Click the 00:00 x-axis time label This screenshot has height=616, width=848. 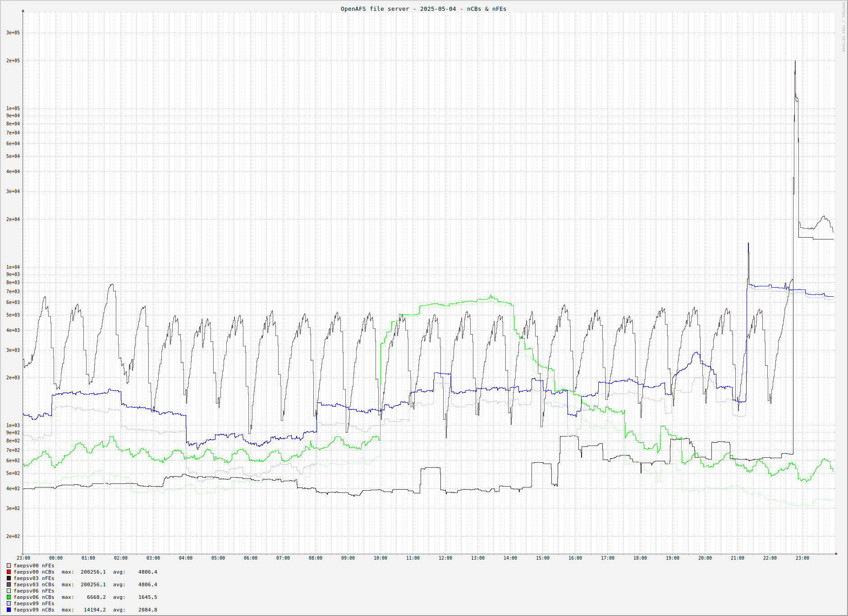pos(56,558)
